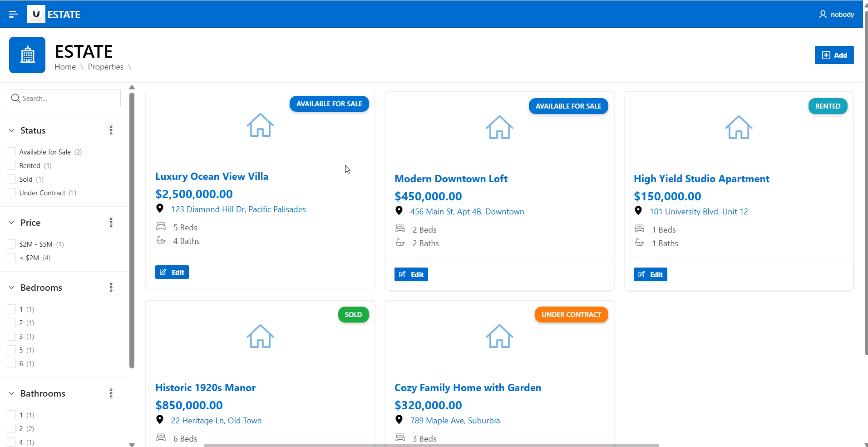Open Luxury Ocean View Villa title link
This screenshot has height=447, width=868.
[x=212, y=176]
